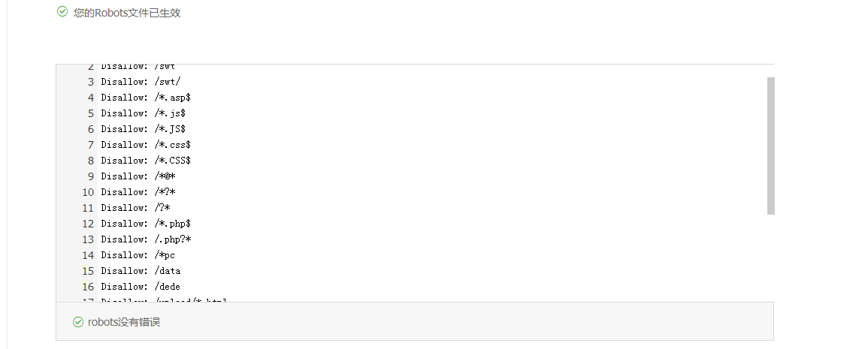The image size is (868, 349).
Task: Click the Disallow: /*.CSS$ line
Action: pos(146,161)
